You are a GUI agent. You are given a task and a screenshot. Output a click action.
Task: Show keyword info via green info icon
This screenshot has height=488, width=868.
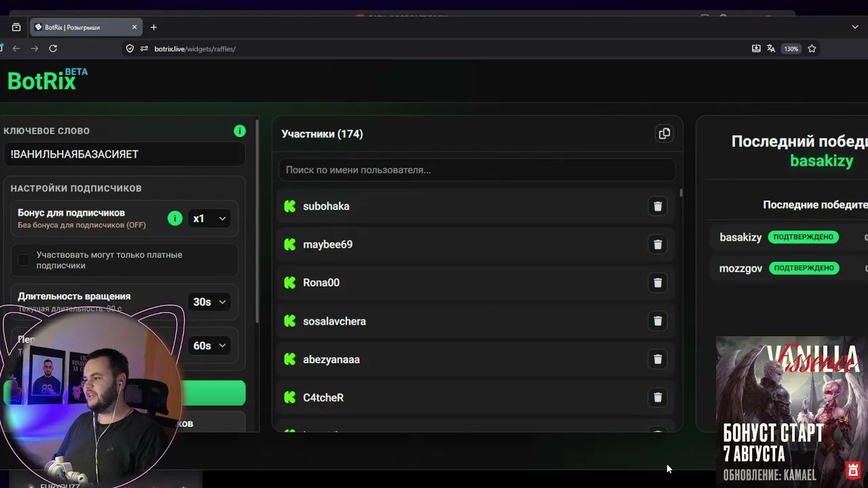pos(239,131)
